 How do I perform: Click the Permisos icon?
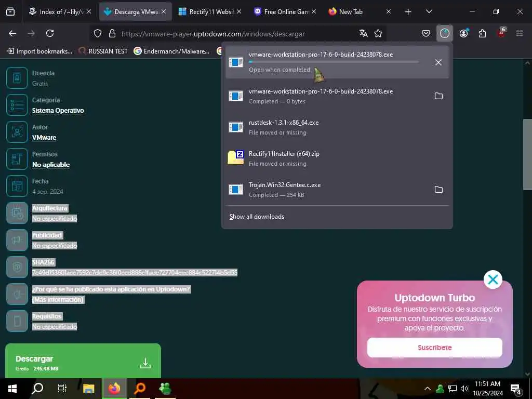pyautogui.click(x=17, y=159)
